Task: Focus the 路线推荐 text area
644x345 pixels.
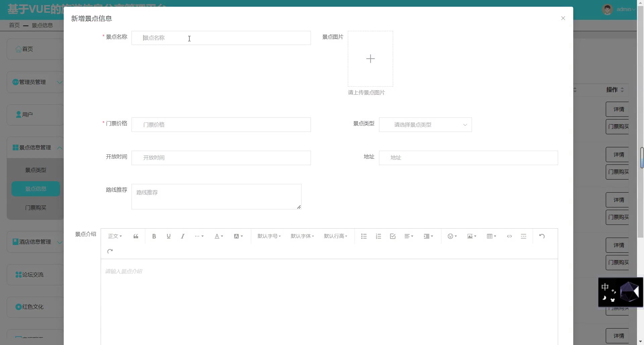Action: 216,197
